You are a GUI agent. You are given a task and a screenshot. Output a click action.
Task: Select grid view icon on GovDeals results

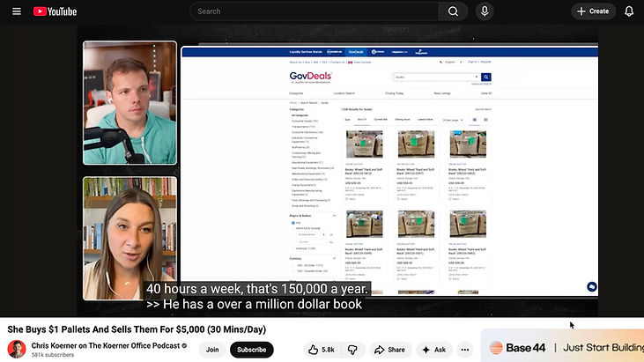pyautogui.click(x=474, y=120)
